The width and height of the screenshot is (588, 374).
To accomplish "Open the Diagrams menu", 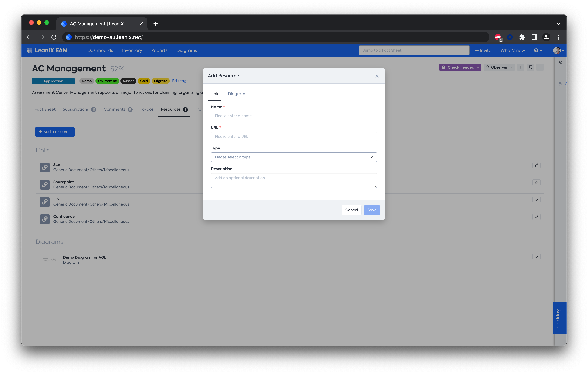I will click(x=187, y=50).
